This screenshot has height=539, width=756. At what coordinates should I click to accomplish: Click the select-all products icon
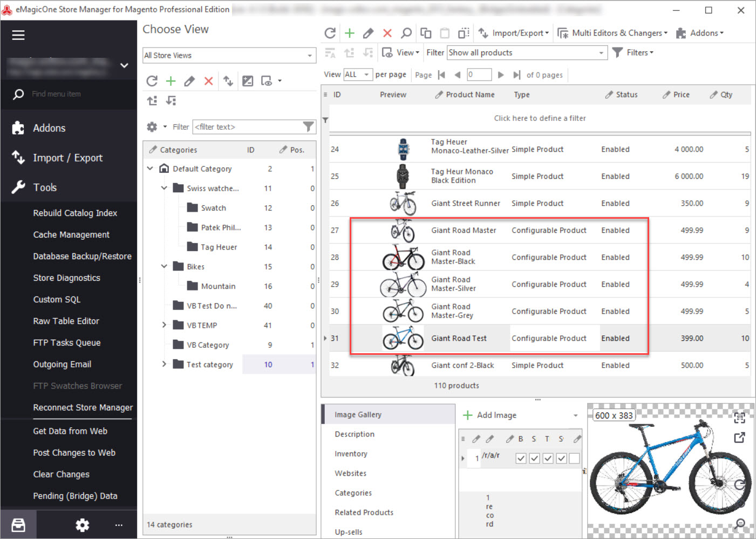(464, 33)
